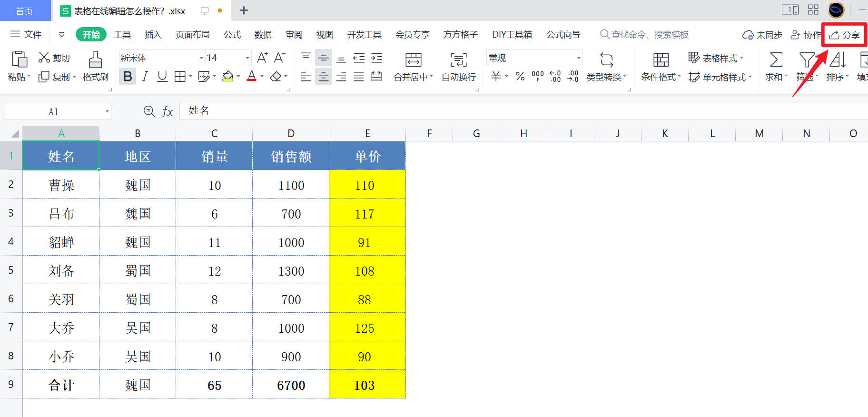Toggle Bold formatting

(x=128, y=77)
